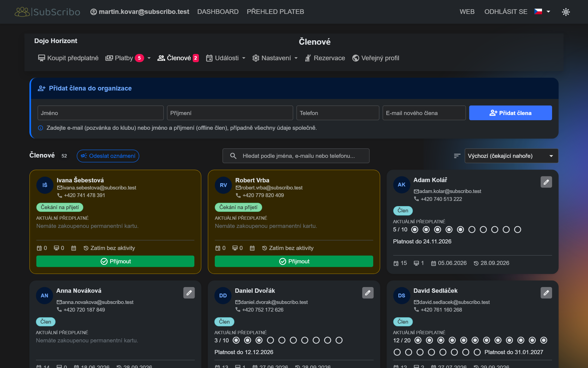Click the first entry circle of Adam Kolář's 5/10 pass

tap(415, 230)
